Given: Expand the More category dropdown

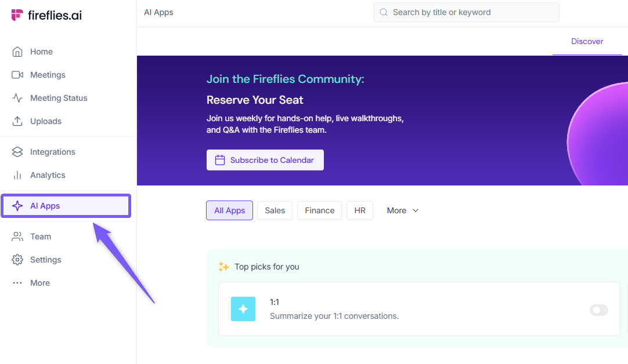Looking at the screenshot, I should pyautogui.click(x=403, y=210).
